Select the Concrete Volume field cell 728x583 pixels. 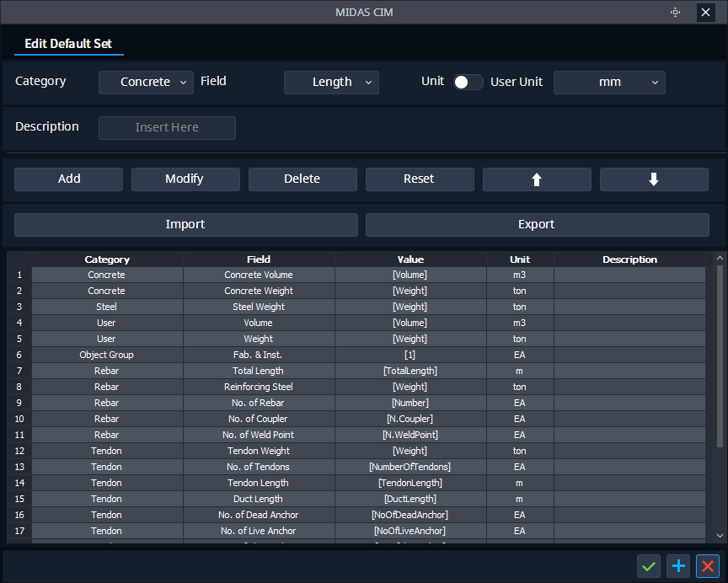pos(259,275)
